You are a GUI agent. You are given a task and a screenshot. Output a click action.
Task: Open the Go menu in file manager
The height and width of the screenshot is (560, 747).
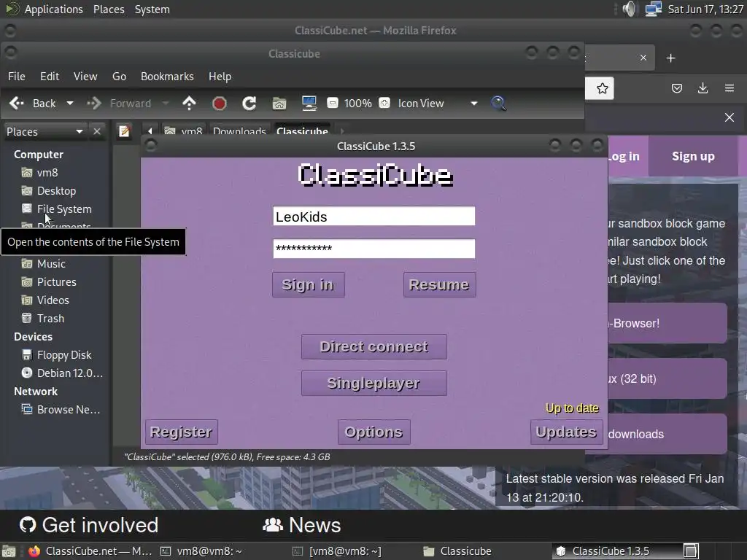(x=119, y=76)
